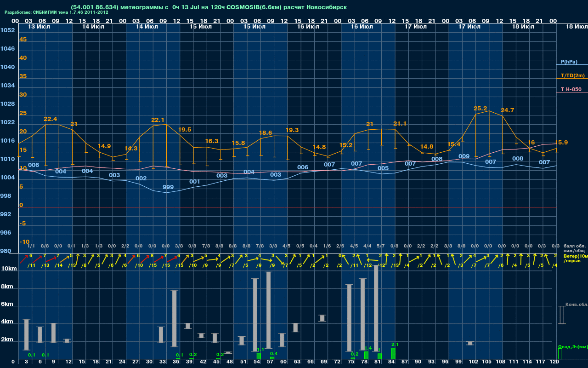Click the 45 temperature axis label
The width and height of the screenshot is (588, 368).
[x=23, y=40]
